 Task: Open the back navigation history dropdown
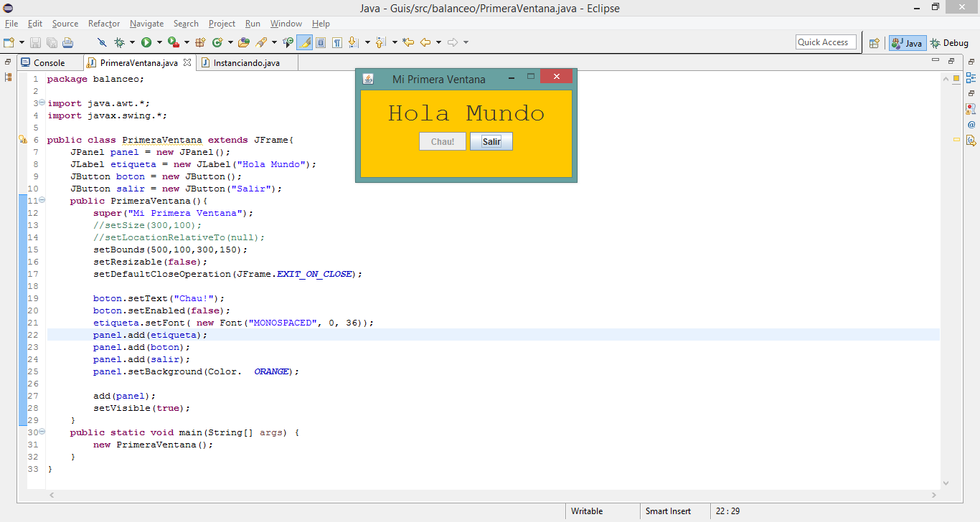438,42
